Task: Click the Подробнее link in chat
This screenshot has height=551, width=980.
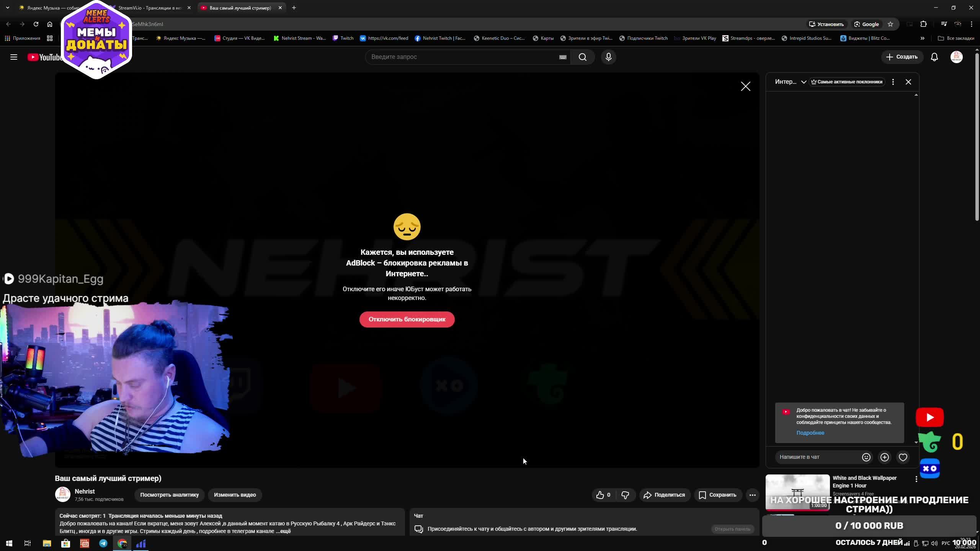Action: click(810, 433)
